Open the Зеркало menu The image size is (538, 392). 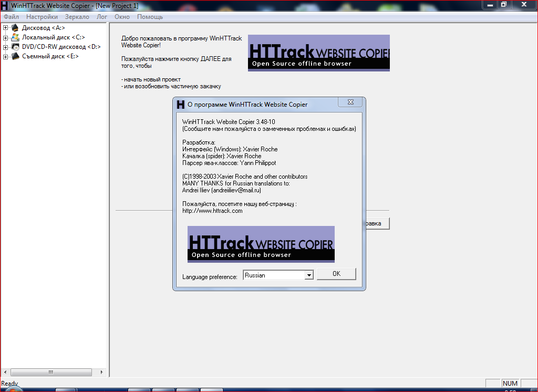[77, 17]
